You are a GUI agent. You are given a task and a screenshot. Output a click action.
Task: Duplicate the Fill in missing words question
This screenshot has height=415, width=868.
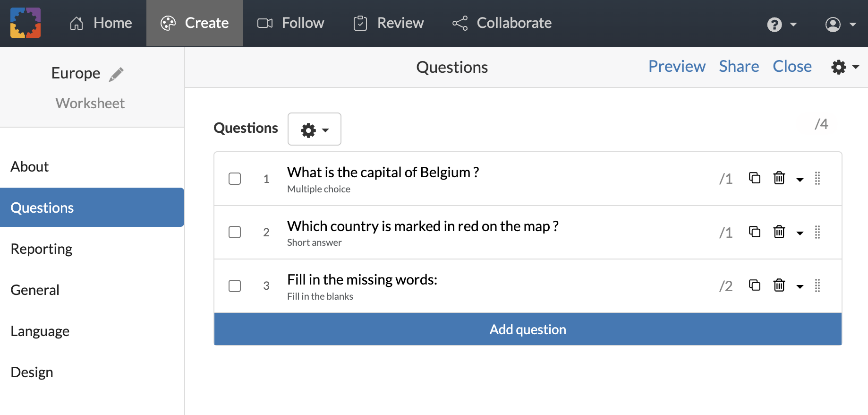pos(755,285)
